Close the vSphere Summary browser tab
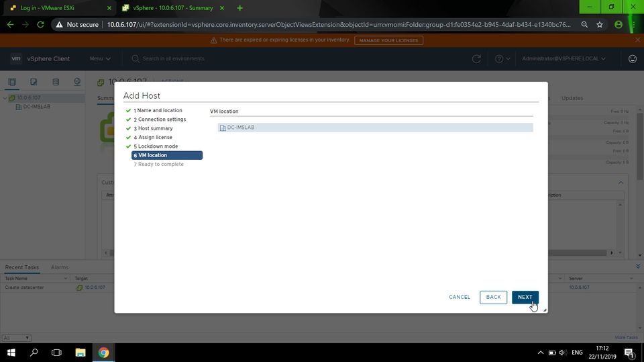 (222, 8)
